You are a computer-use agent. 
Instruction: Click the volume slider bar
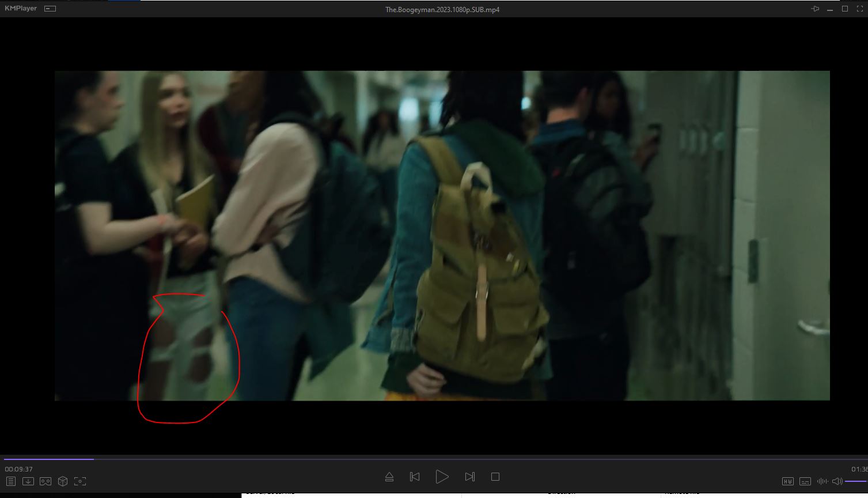(855, 481)
